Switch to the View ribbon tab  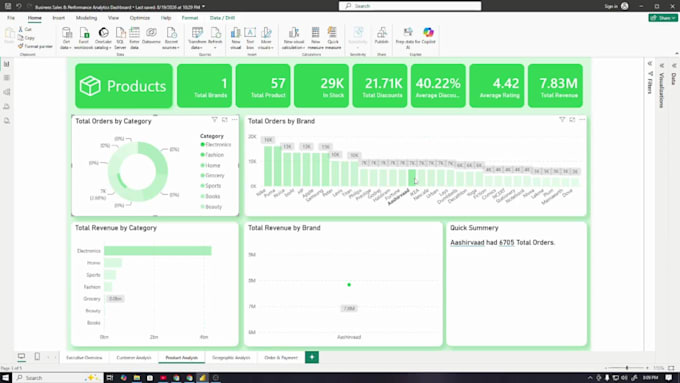pos(113,18)
